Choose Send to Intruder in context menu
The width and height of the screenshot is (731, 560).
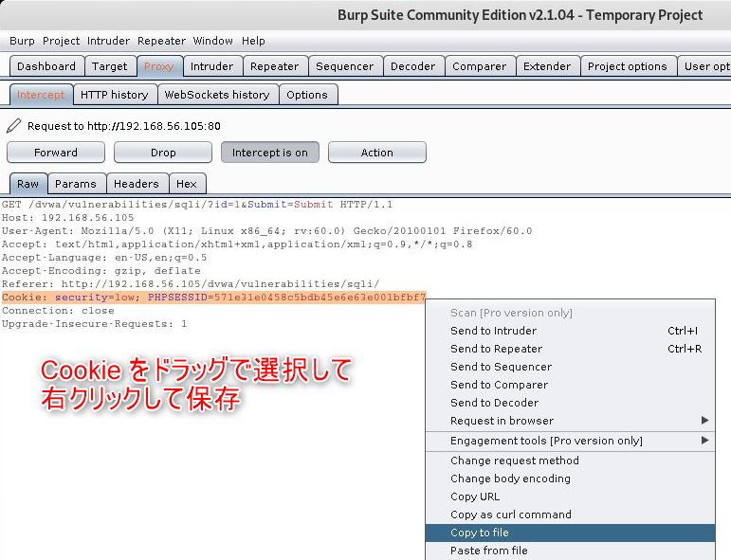tap(570, 331)
